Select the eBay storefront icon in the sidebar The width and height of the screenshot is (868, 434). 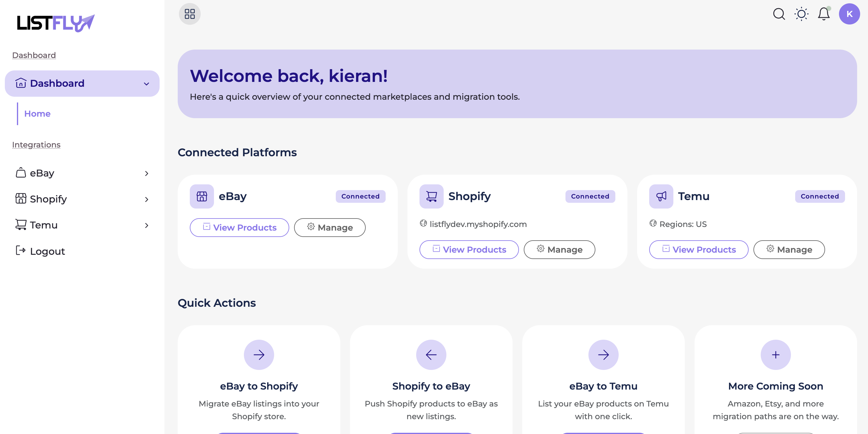pos(21,173)
